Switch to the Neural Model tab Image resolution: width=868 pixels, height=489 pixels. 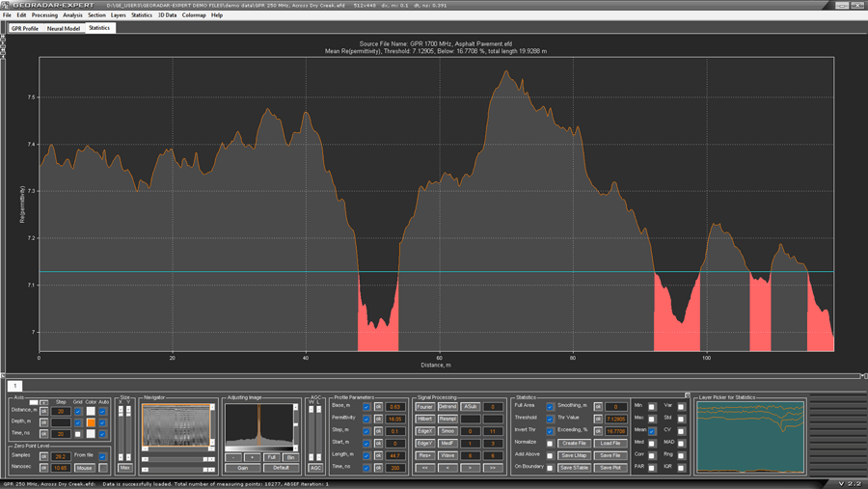tap(64, 29)
